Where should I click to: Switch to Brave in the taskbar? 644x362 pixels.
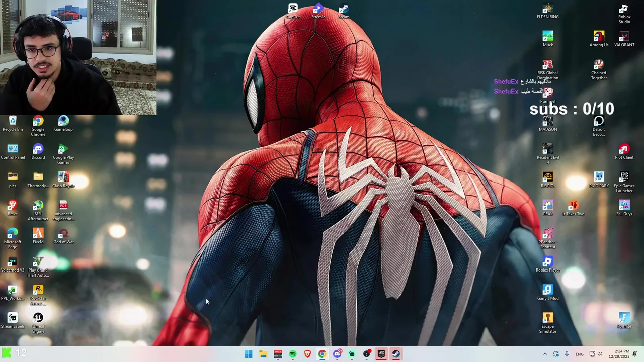coord(307,354)
